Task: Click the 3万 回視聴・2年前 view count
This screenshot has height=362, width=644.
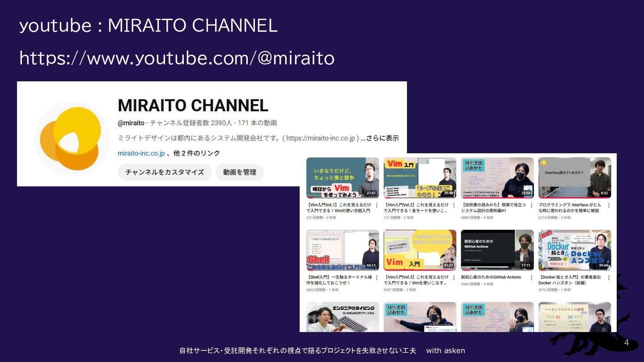Action: (x=321, y=218)
